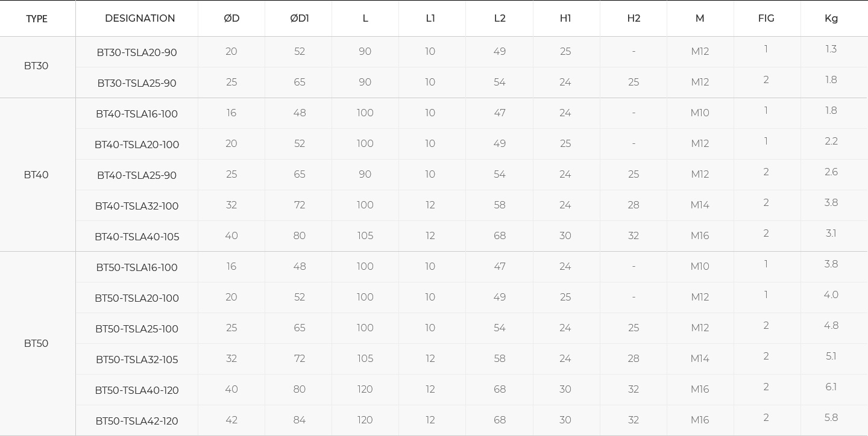Select the Kg column header
The height and width of the screenshot is (436, 868).
[x=831, y=18]
